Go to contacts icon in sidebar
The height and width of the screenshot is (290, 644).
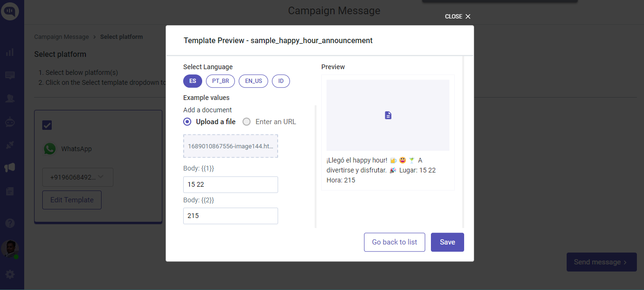coord(10,99)
